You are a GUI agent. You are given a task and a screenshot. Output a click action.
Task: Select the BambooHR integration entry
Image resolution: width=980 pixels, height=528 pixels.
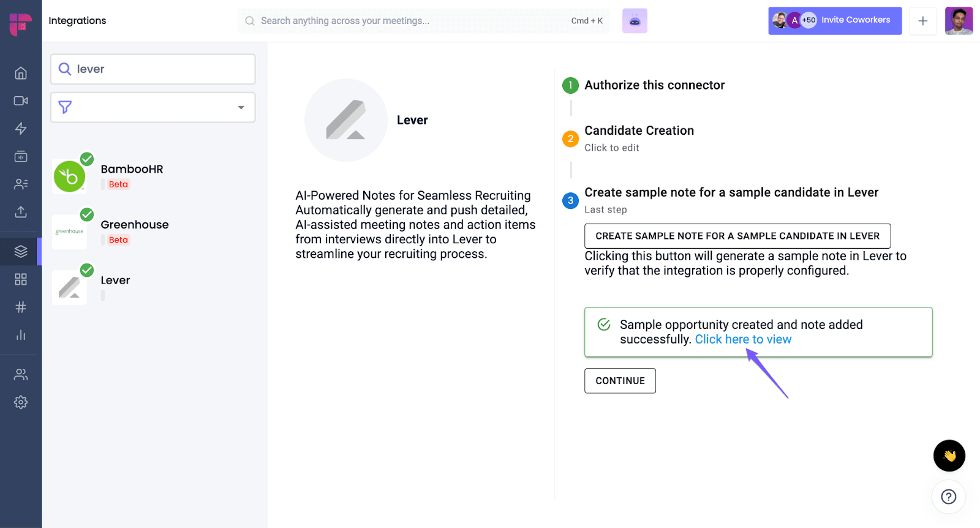153,176
